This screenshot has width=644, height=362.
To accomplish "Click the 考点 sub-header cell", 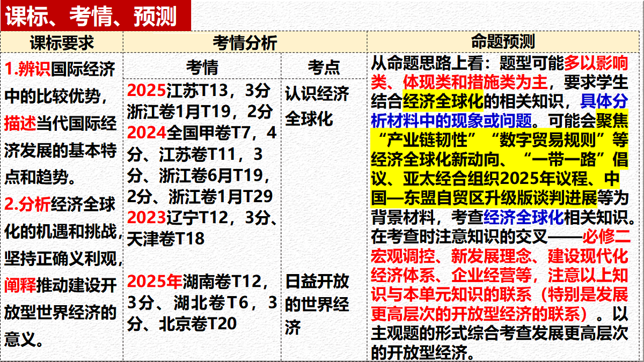I will point(324,67).
